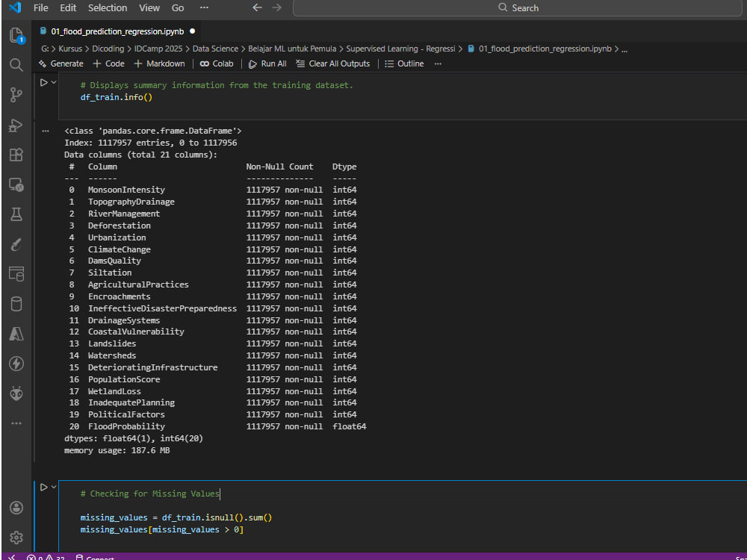Open the Remote Explorer view
Viewport: 747px width, 560px height.
16,184
